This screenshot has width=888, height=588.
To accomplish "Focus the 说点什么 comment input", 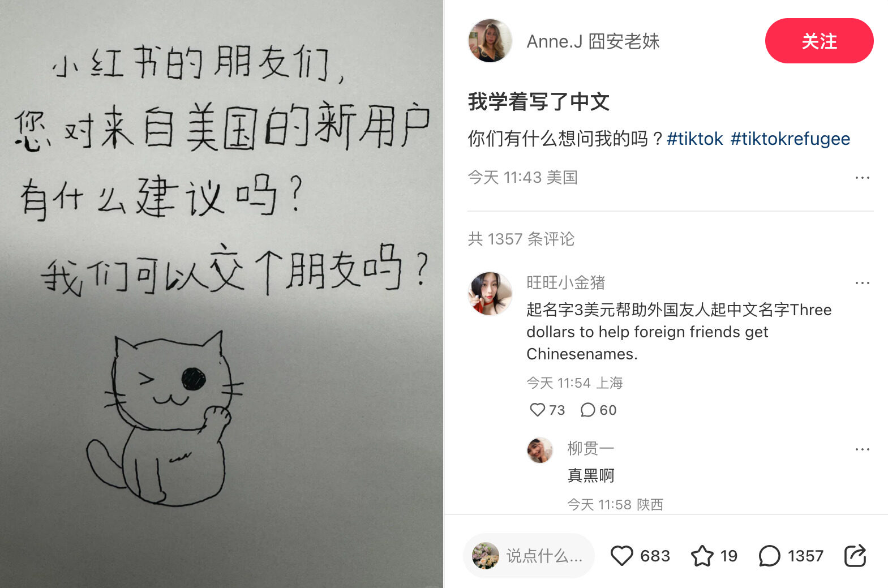I will tap(529, 556).
